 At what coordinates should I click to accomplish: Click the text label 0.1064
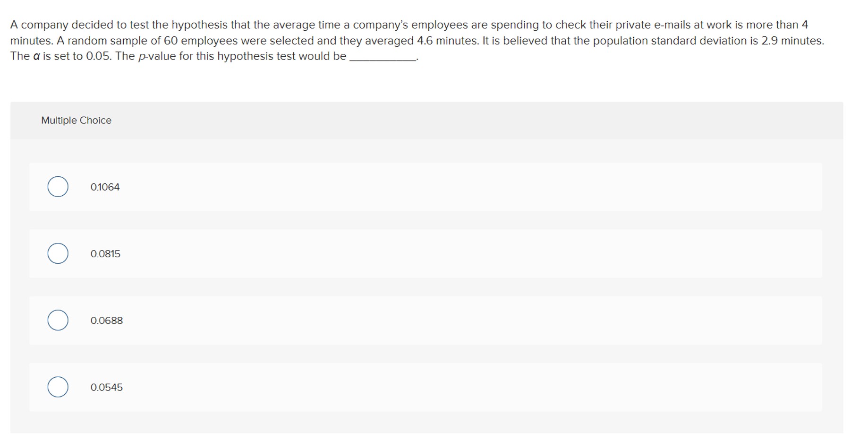[105, 187]
